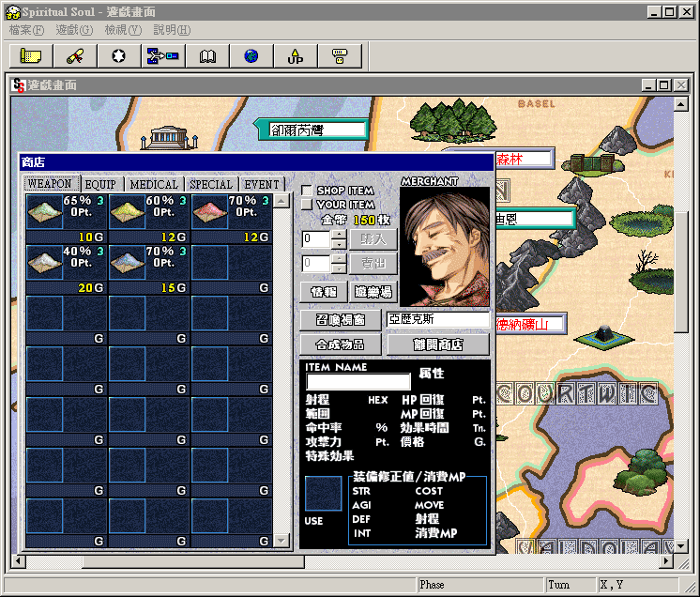Click the hexagram star toolbar icon
This screenshot has width=700, height=597.
tap(119, 56)
